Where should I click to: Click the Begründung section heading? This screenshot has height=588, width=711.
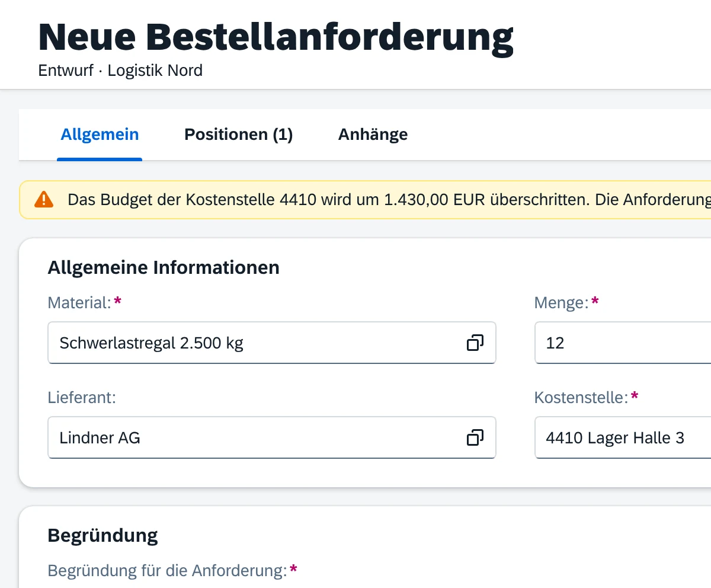pos(103,536)
